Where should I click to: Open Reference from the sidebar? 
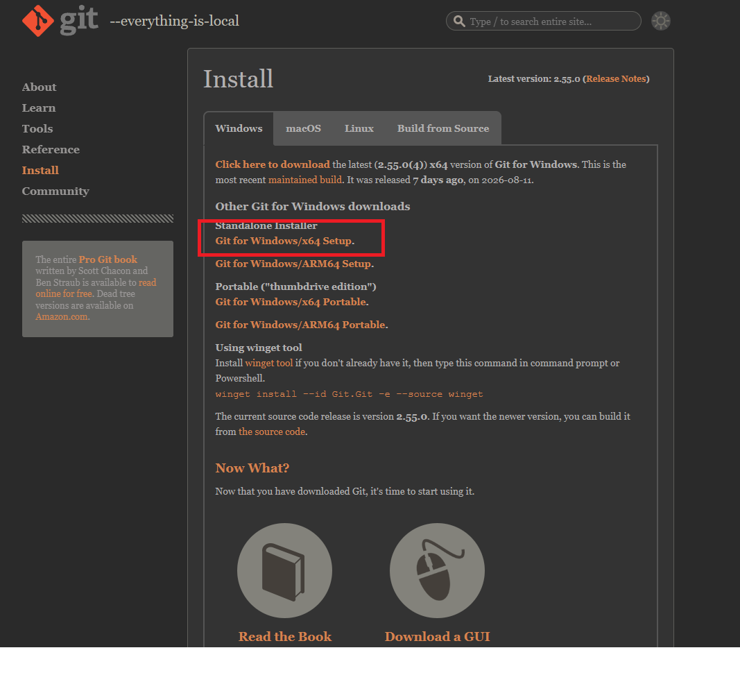[51, 150]
